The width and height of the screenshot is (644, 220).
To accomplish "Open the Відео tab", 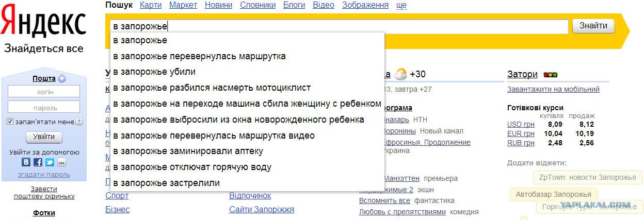I will tap(324, 5).
